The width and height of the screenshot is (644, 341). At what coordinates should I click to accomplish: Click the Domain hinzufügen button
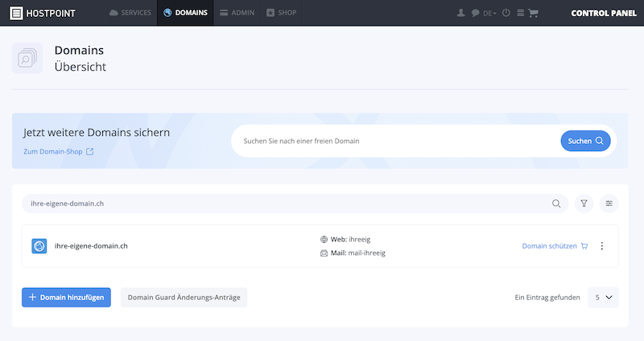(x=66, y=297)
